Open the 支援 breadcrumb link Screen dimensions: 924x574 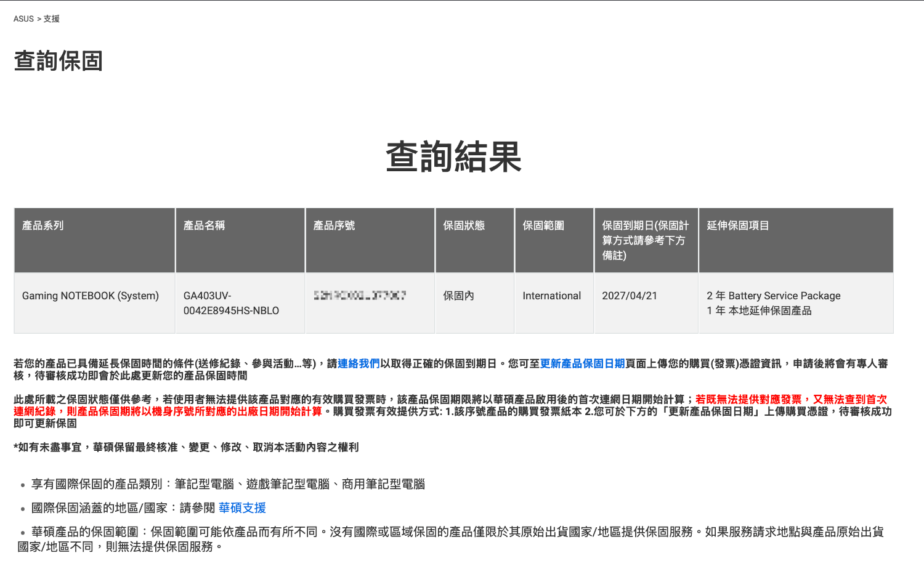52,19
